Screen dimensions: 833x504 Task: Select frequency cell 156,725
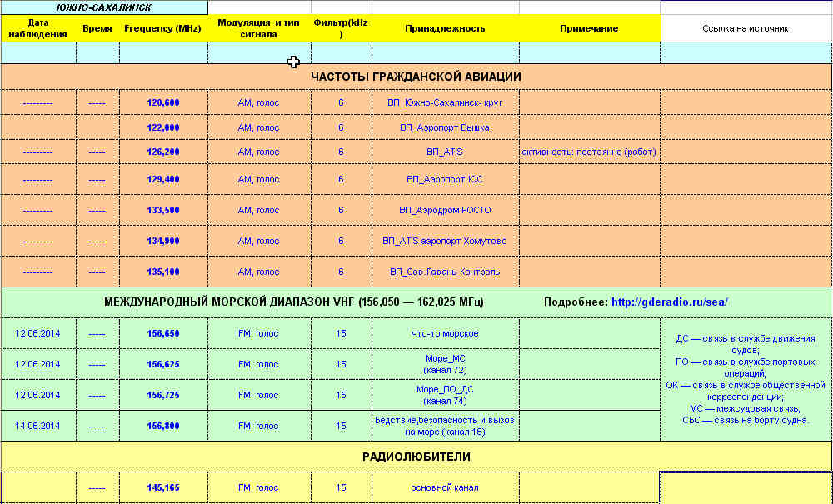coord(163,395)
